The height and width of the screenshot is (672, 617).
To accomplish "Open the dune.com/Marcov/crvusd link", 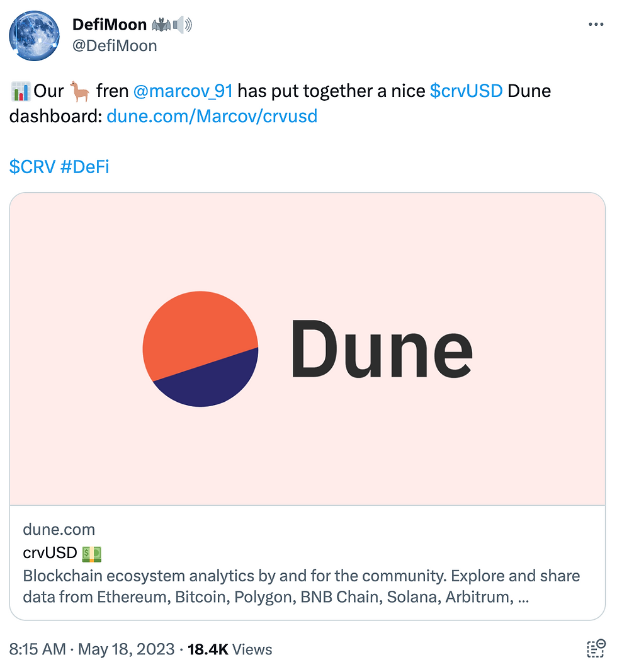I will (x=212, y=117).
